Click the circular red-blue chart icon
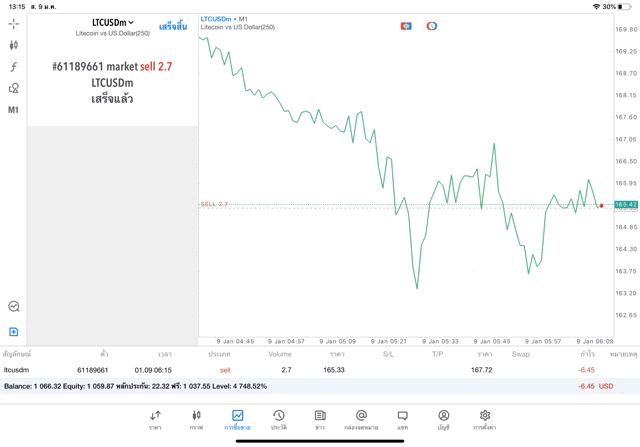Viewport: 640px width, 447px height. [x=432, y=26]
